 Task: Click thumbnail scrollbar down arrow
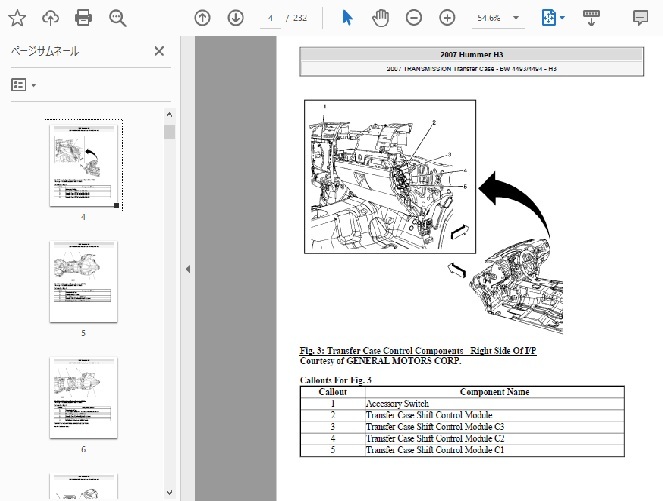(170, 493)
